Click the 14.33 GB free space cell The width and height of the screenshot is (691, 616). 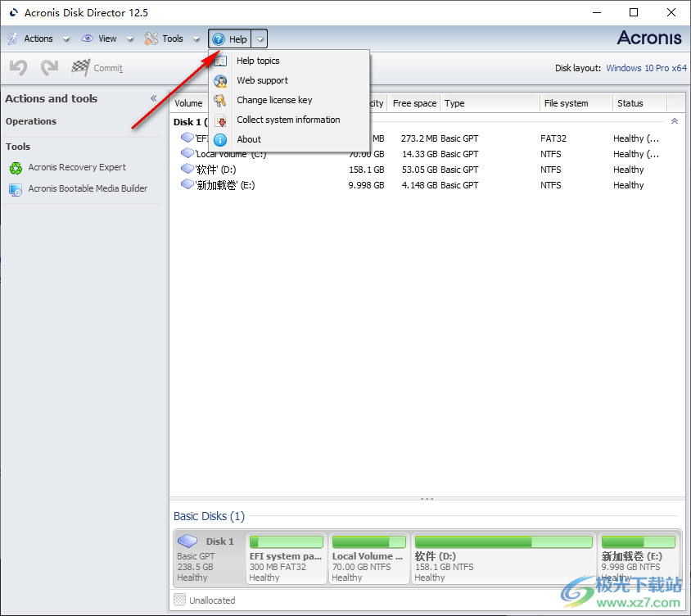pos(419,154)
